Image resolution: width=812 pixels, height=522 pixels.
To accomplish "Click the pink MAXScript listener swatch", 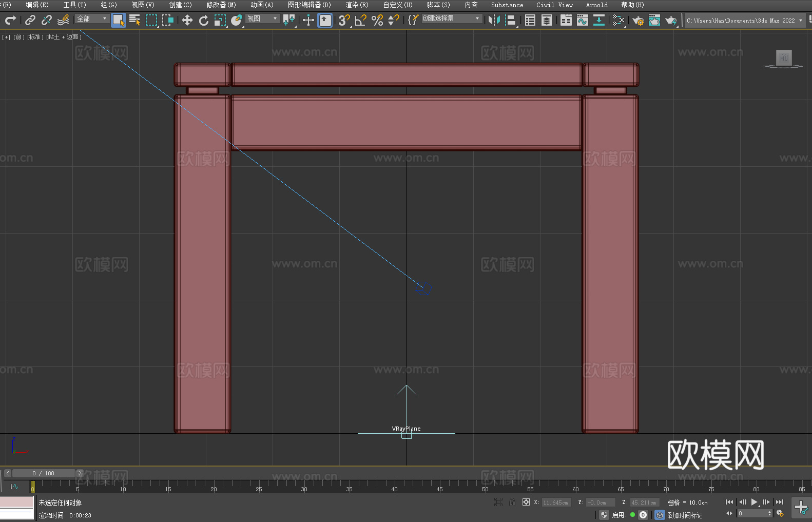I will click(17, 502).
